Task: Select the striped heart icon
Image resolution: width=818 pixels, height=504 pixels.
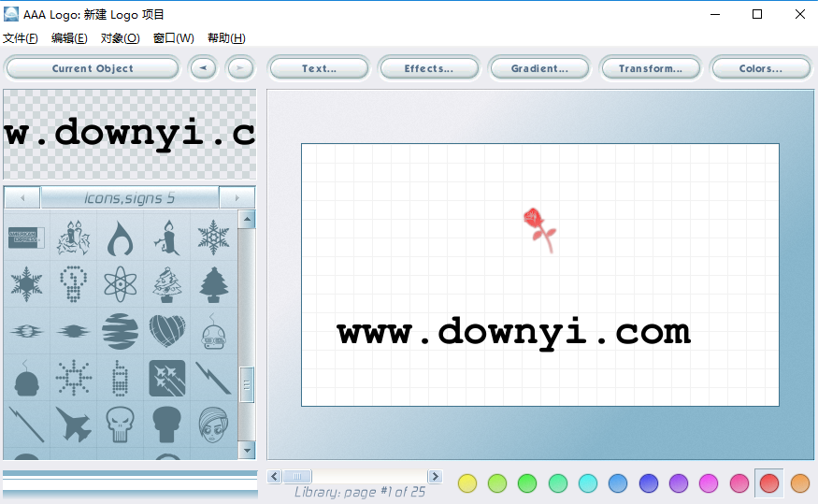Action: coord(166,330)
